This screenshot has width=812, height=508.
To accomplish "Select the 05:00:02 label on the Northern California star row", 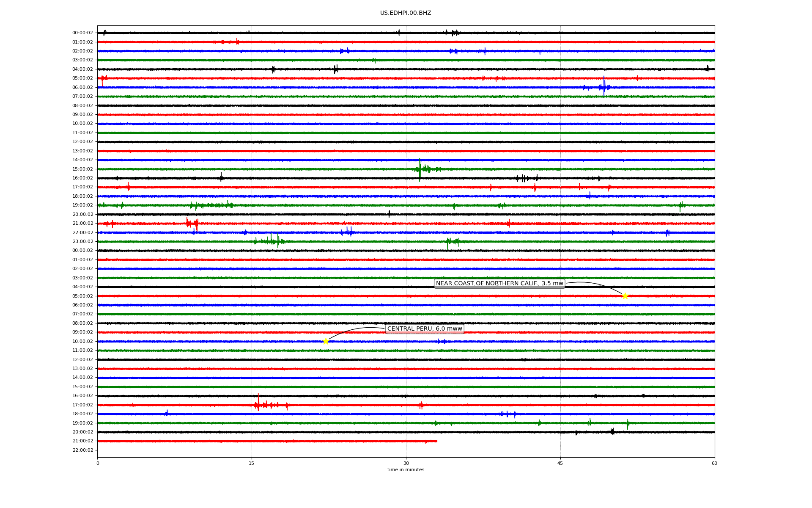I will tap(83, 296).
